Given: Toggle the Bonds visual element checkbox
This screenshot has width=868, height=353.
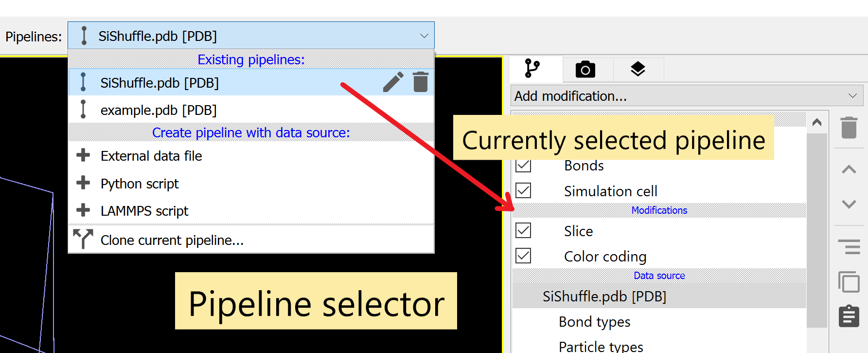Looking at the screenshot, I should [x=523, y=166].
